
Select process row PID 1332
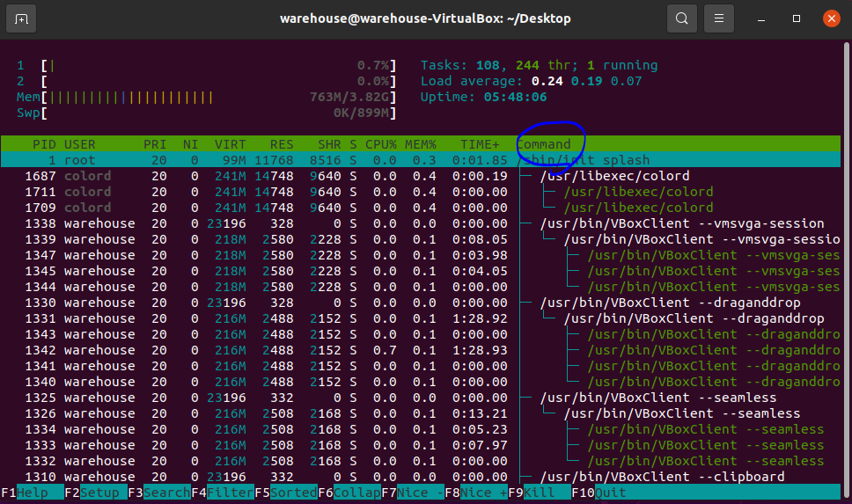click(x=421, y=461)
